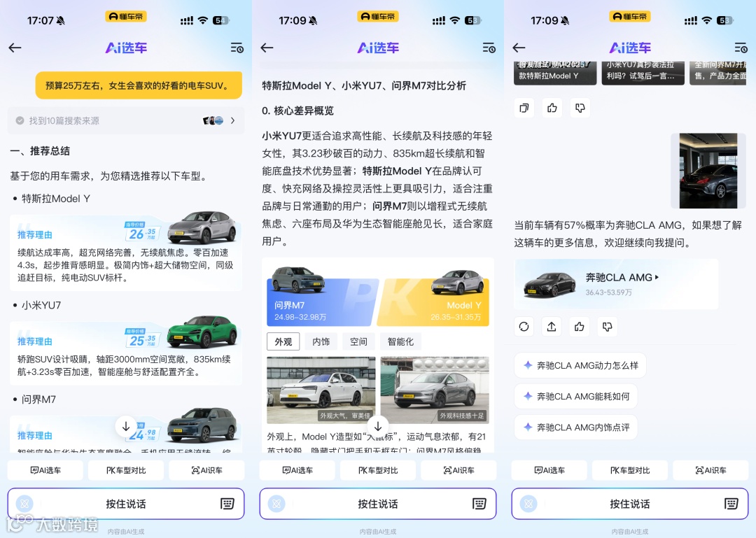Tap the round assistant icon on the recommendation summary screen
The width and height of the screenshot is (756, 538).
(24, 504)
